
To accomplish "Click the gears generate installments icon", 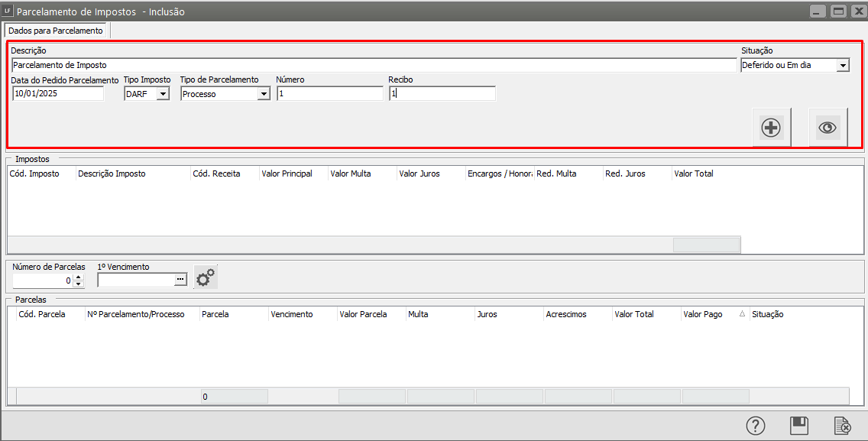I will (x=206, y=278).
